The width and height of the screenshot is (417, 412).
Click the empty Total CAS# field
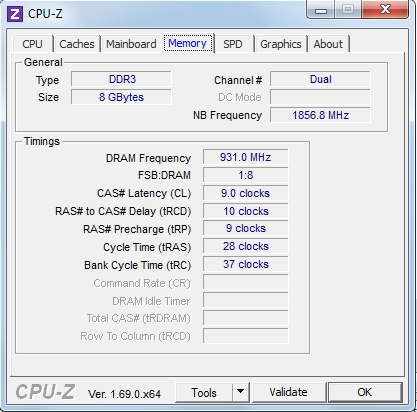coord(246,318)
